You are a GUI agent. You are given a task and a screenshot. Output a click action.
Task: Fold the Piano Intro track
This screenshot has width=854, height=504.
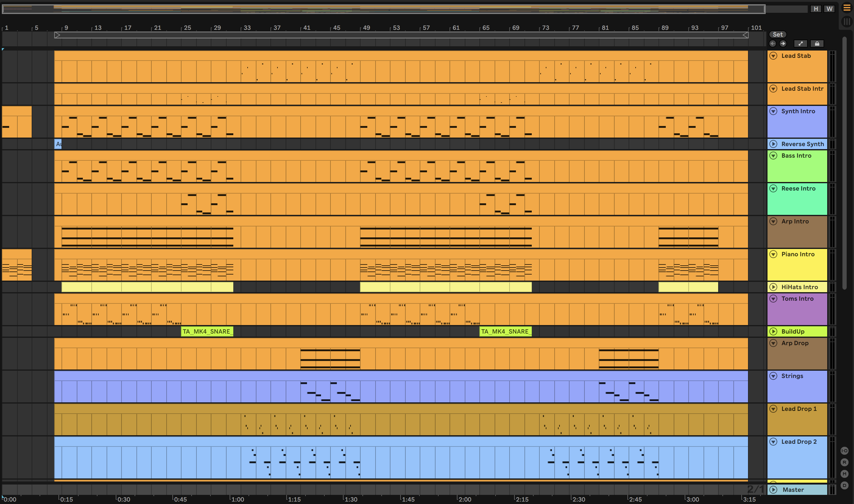coord(774,254)
